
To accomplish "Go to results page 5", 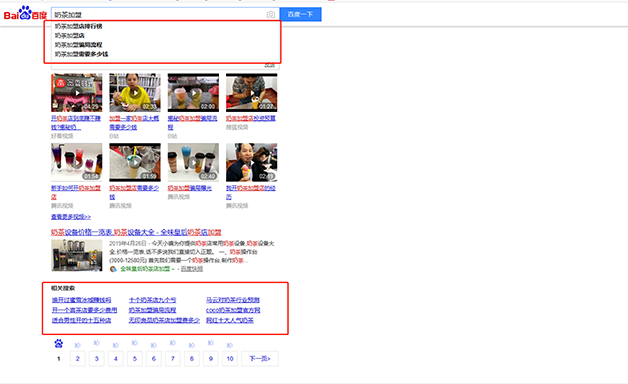I will [135, 358].
